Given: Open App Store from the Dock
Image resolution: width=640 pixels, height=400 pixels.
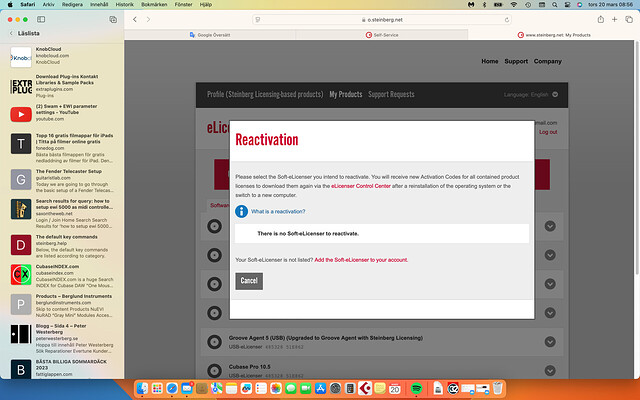Looking at the screenshot, I should 320,388.
